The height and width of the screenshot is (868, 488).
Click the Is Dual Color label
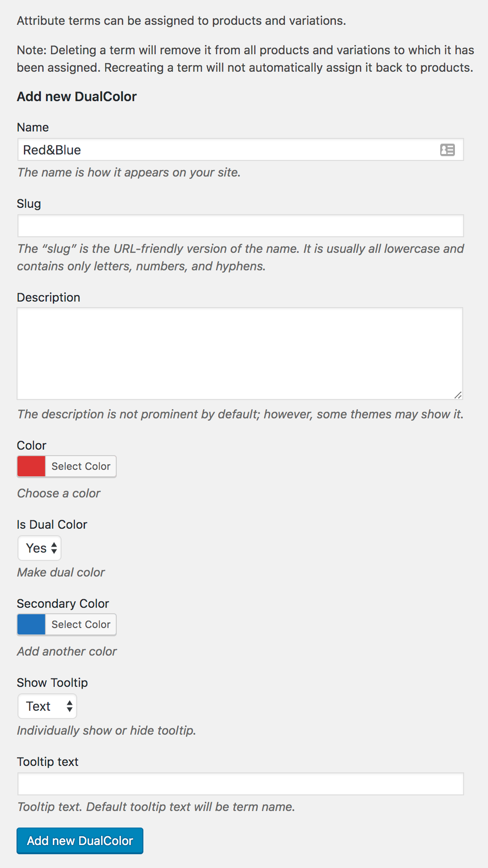click(52, 525)
